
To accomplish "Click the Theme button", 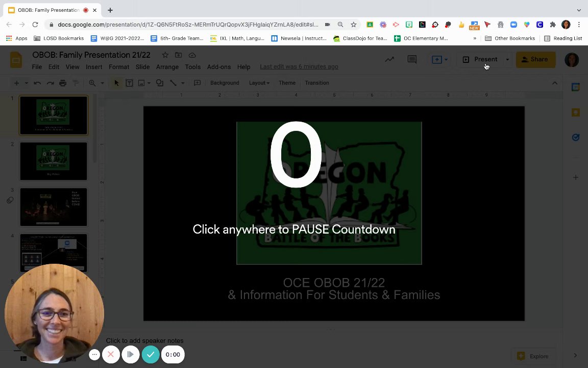I will tap(287, 83).
